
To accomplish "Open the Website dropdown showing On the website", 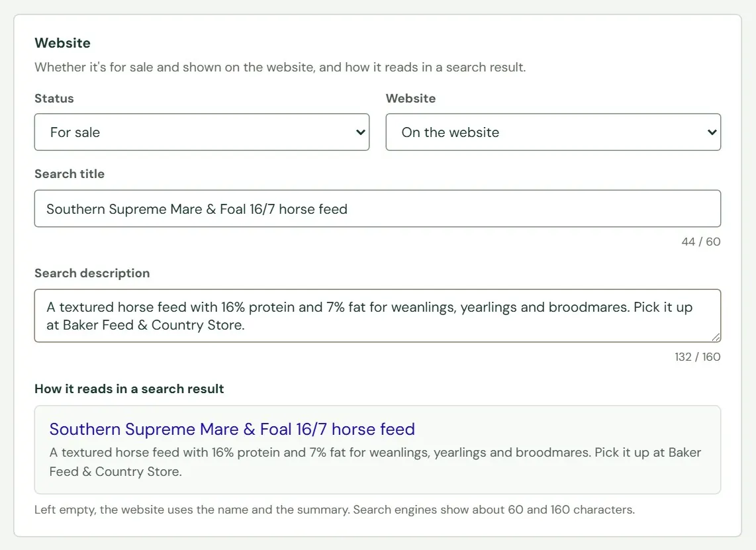I will click(553, 132).
